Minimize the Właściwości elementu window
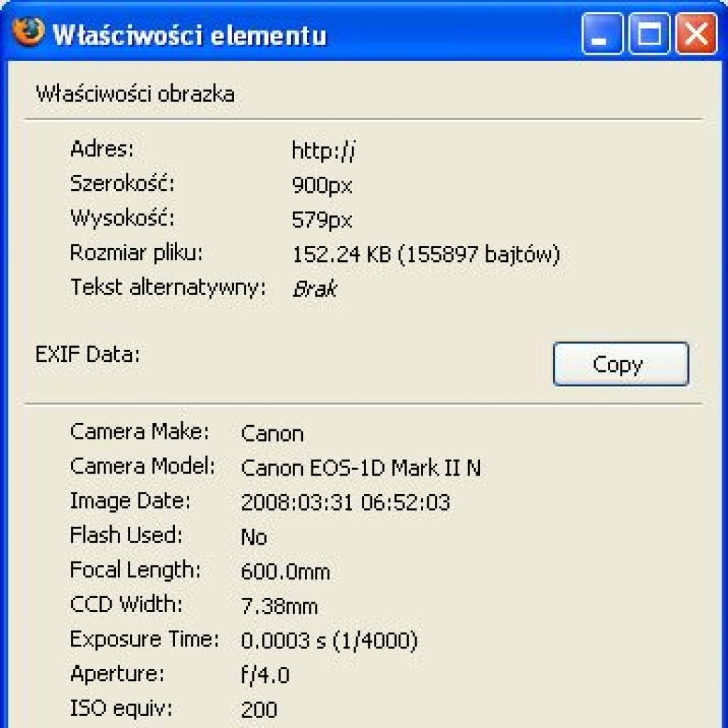Screen dimensions: 728x728 tap(601, 34)
